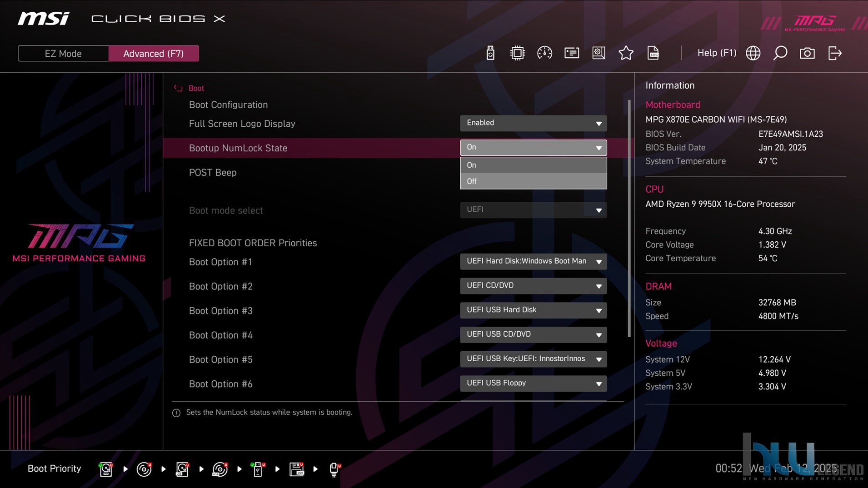Open the hardware card info icon
This screenshot has height=488, width=868.
click(572, 53)
